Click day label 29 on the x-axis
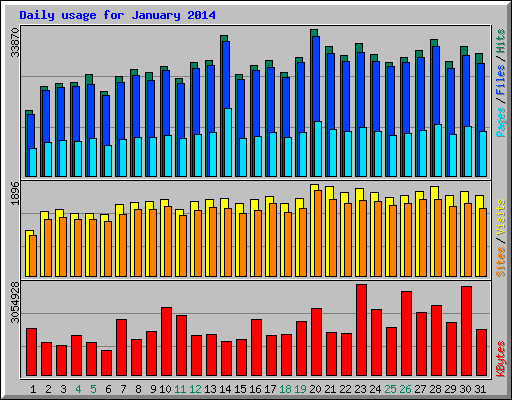The image size is (512, 400). [450, 389]
